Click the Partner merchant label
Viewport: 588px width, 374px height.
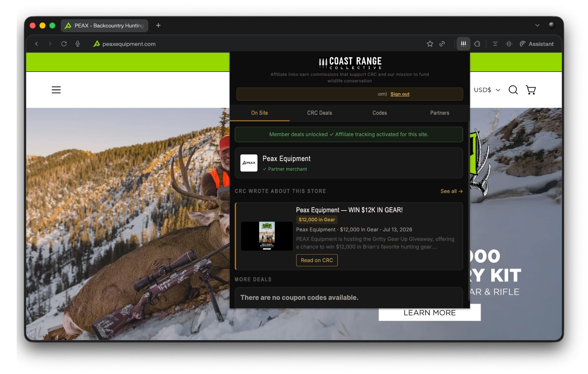(285, 169)
